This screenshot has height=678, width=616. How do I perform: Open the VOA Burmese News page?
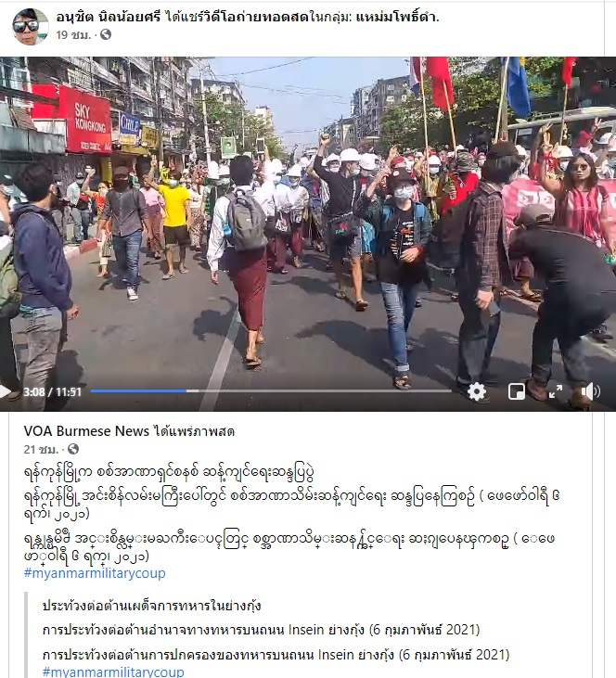tap(86, 431)
